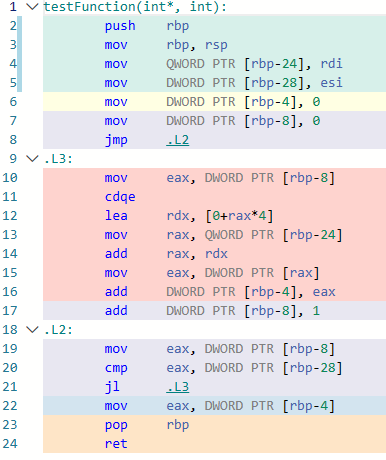The width and height of the screenshot is (386, 460).
Task: Follow the .L3 link after jl
Action: (178, 387)
